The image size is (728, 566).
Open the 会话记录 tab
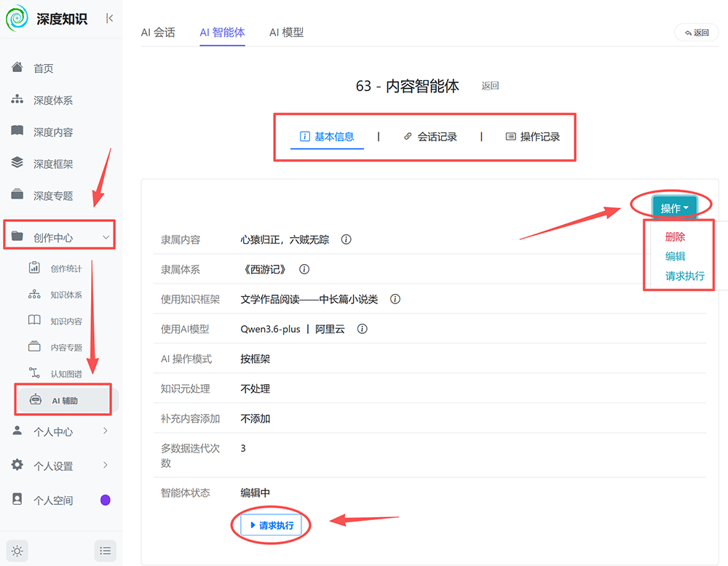[430, 136]
